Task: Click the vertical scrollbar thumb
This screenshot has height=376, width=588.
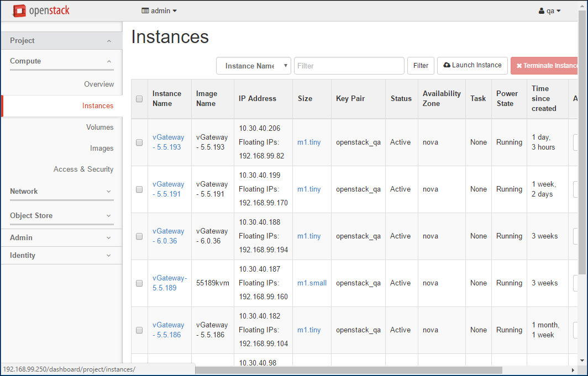Action: click(x=582, y=142)
